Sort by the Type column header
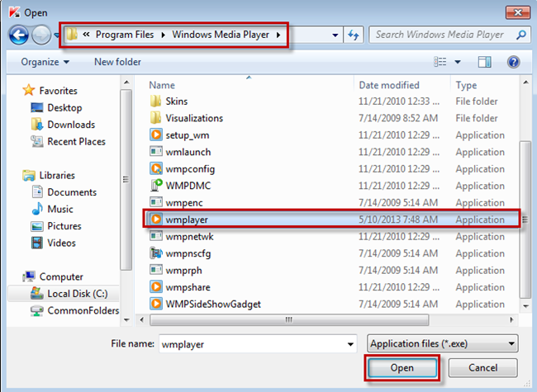The width and height of the screenshot is (537, 392). [466, 85]
